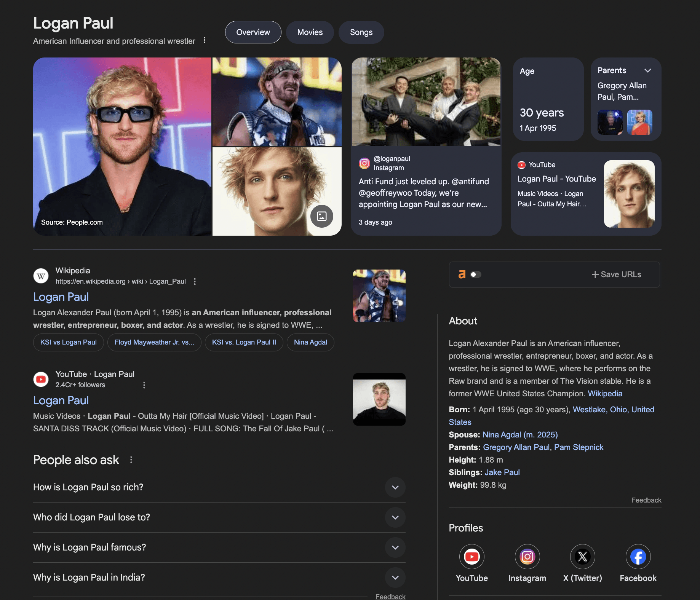Viewport: 700px width, 600px height.
Task: Click the 'KSI vs. Logan Paul II' chip
Action: coord(244,342)
